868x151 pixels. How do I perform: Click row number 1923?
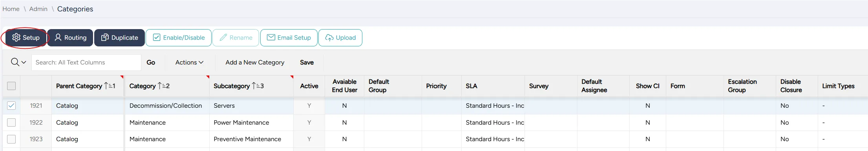tap(36, 139)
